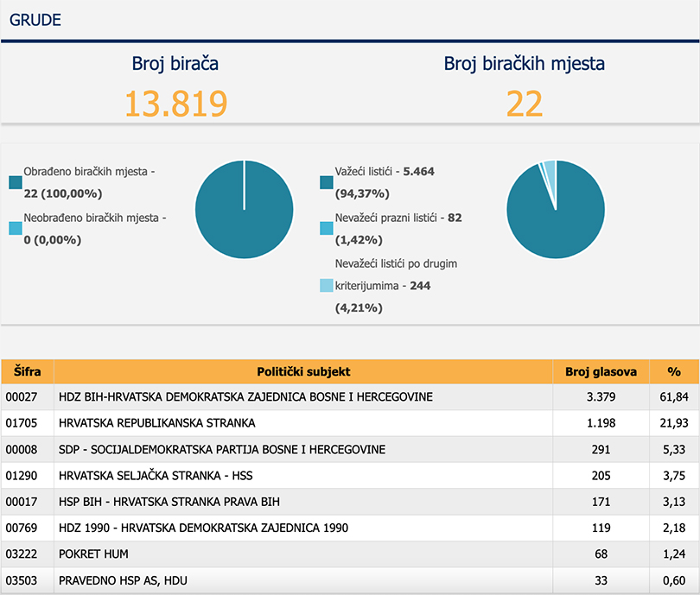Screen dimensions: 700x595
Task: Select 'HSP BIH - HRVATSKA STRANKA PRAVA BIH' name
Action: [x=169, y=502]
